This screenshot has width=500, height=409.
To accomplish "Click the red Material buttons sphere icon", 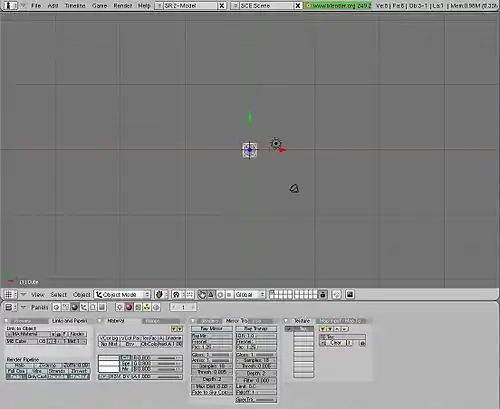I will [x=129, y=307].
